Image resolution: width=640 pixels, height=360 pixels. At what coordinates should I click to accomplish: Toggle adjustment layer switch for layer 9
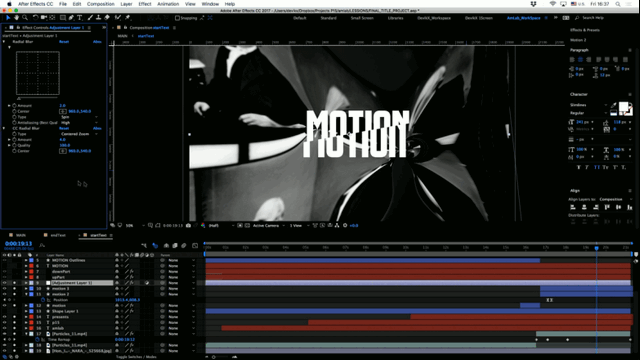(x=147, y=283)
